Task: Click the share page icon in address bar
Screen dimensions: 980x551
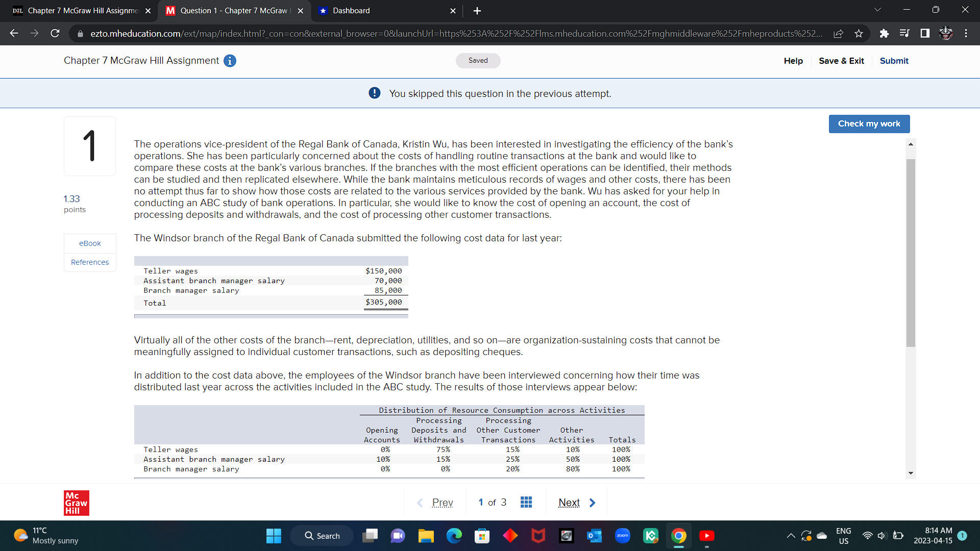Action: 838,34
